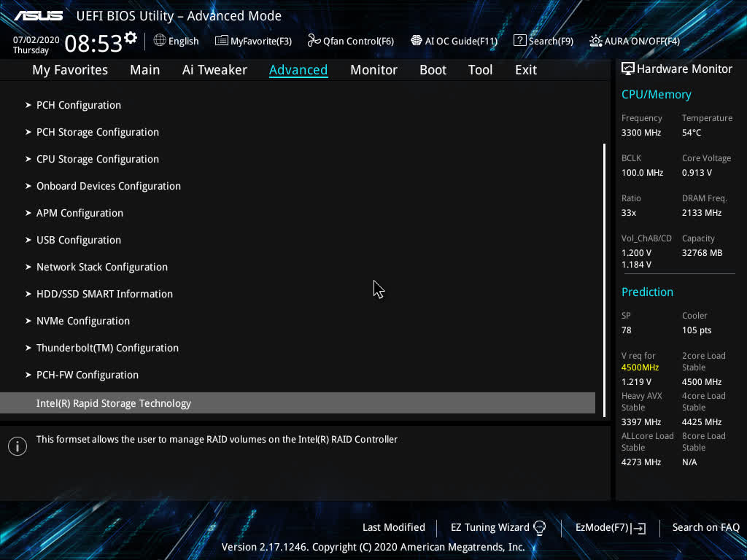Image resolution: width=747 pixels, height=560 pixels.
Task: Go to the Exit tab
Action: 526,70
